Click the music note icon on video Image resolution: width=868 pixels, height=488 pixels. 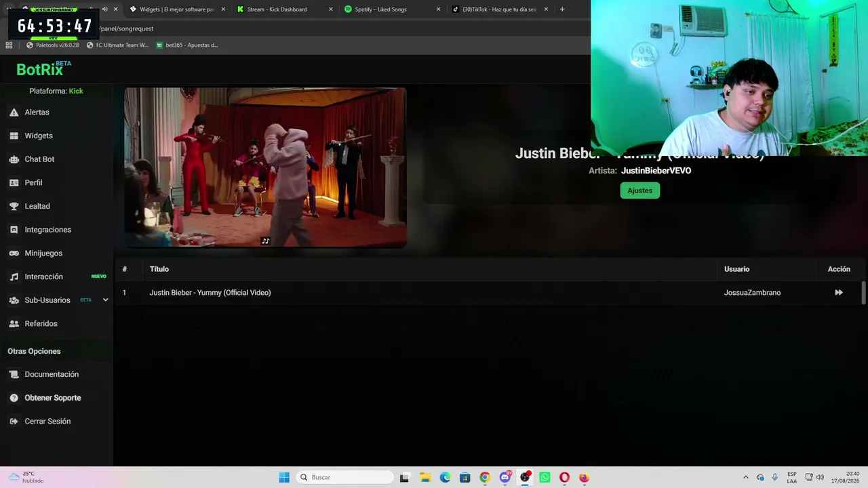265,241
